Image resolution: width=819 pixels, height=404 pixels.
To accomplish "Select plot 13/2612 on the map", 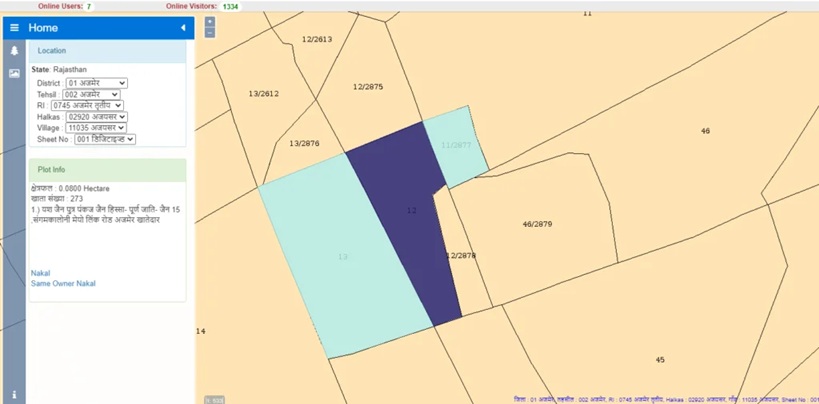I will coord(263,94).
